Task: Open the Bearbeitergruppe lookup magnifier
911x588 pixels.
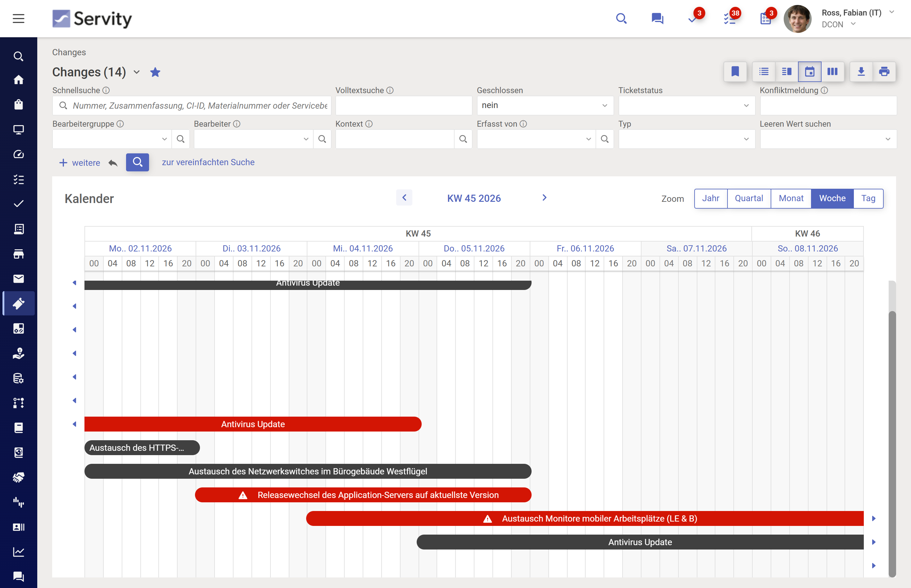Action: 181,139
